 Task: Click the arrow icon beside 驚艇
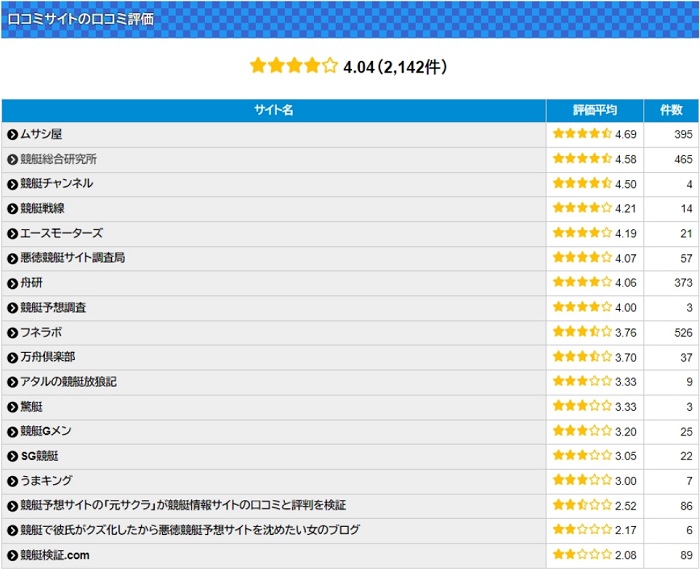point(12,407)
